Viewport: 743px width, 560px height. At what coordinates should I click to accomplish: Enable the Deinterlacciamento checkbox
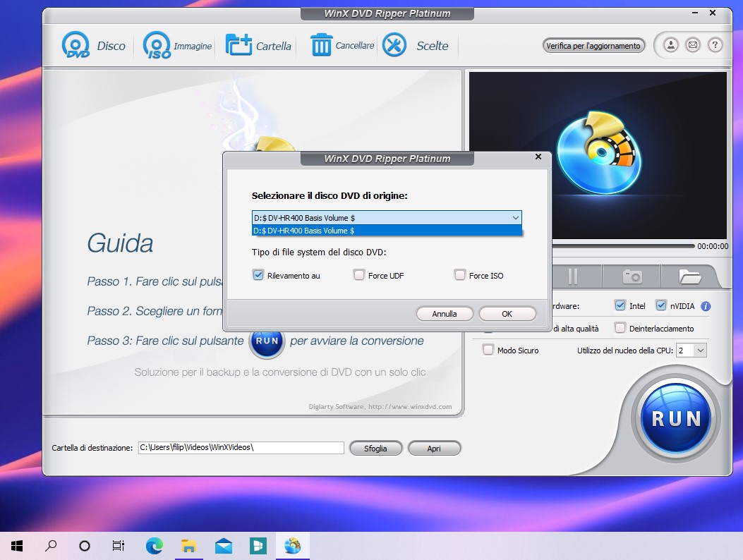coord(620,327)
